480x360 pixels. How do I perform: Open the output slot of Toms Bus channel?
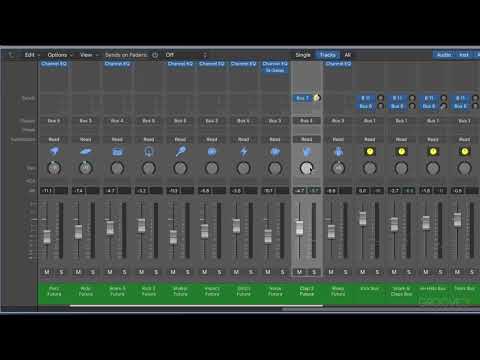464,121
